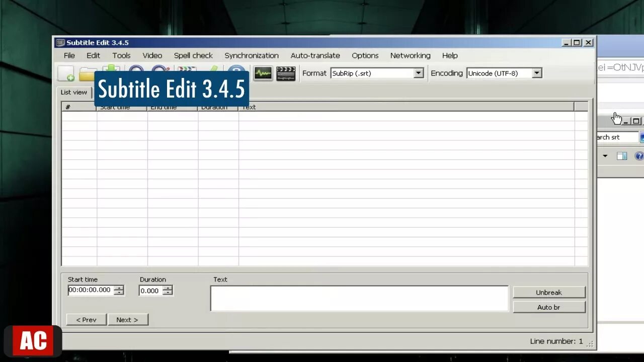Open the Options menu

(x=365, y=55)
